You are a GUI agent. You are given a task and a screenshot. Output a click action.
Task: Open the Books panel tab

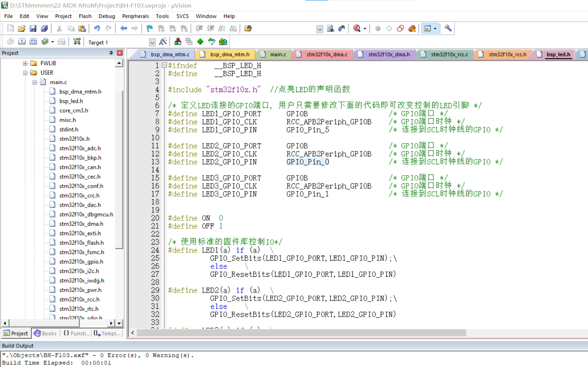(x=45, y=333)
